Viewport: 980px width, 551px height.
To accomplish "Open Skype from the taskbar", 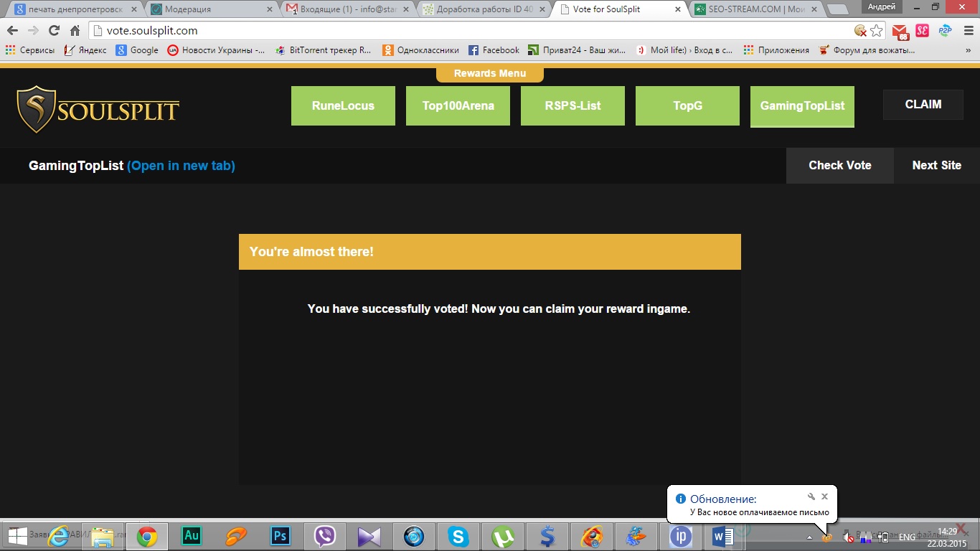I will pos(458,536).
